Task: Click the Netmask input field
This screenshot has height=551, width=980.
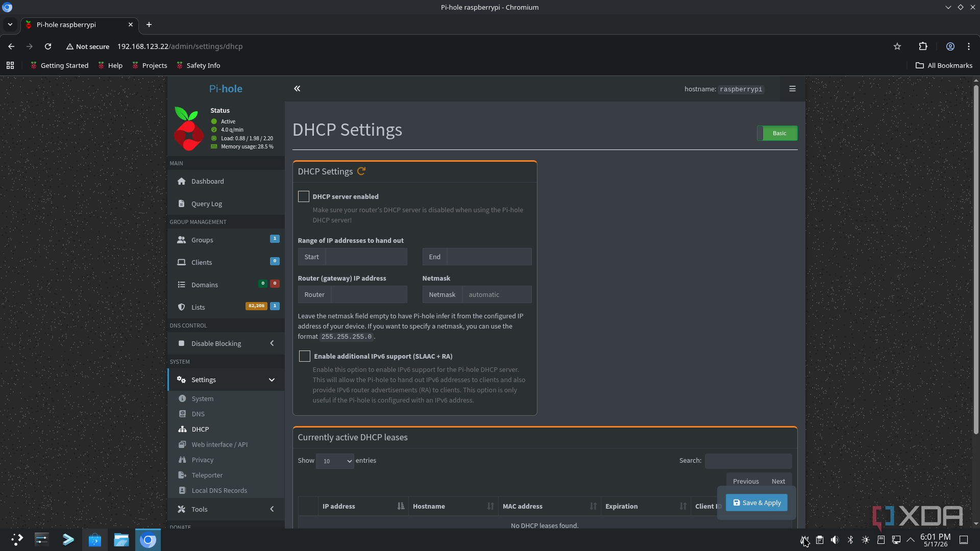Action: tap(497, 295)
